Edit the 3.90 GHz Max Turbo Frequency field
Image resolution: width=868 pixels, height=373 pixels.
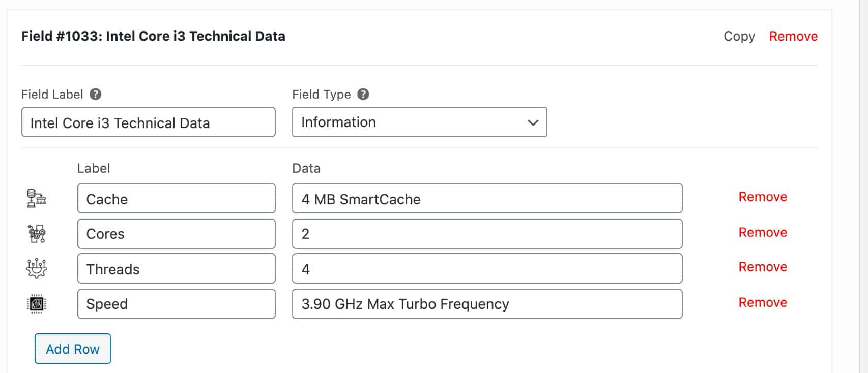coord(487,304)
